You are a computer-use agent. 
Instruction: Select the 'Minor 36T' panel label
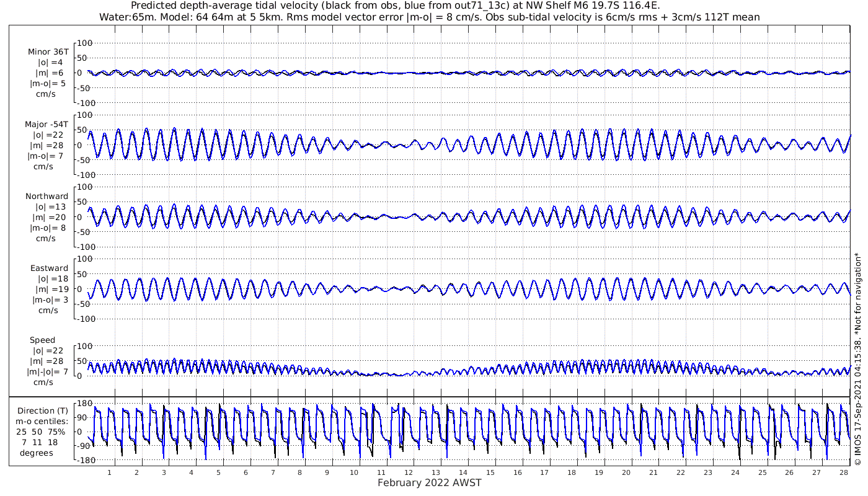pyautogui.click(x=48, y=52)
